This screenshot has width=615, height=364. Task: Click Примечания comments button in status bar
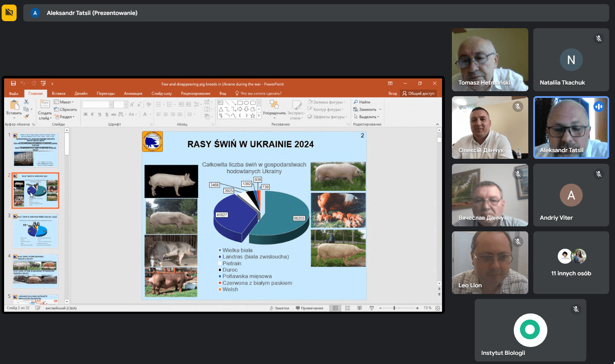click(x=310, y=308)
